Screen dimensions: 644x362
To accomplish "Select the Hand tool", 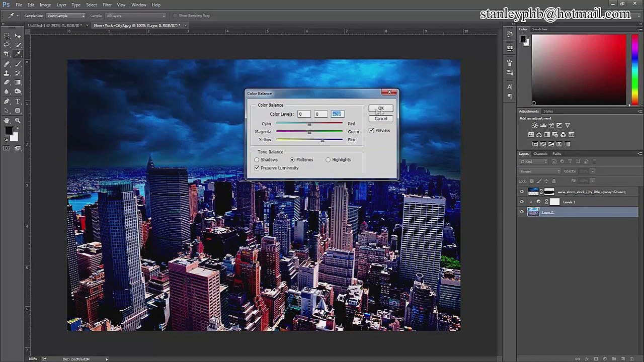I will (7, 120).
